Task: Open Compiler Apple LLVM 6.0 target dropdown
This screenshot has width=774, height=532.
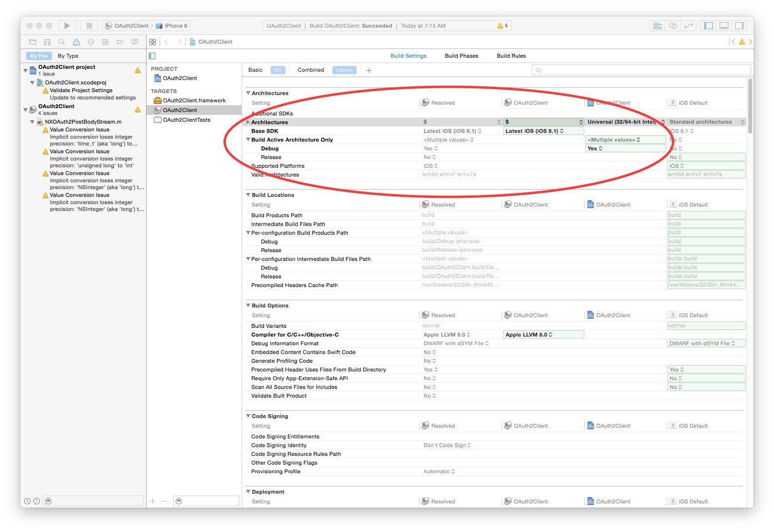Action: tap(543, 335)
